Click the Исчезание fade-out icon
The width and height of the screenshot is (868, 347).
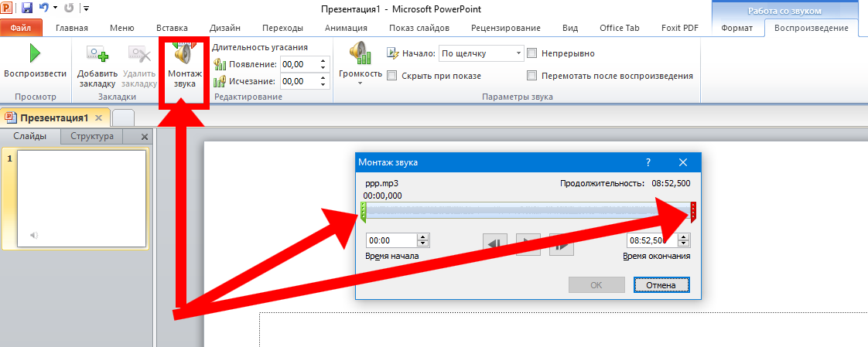(220, 81)
